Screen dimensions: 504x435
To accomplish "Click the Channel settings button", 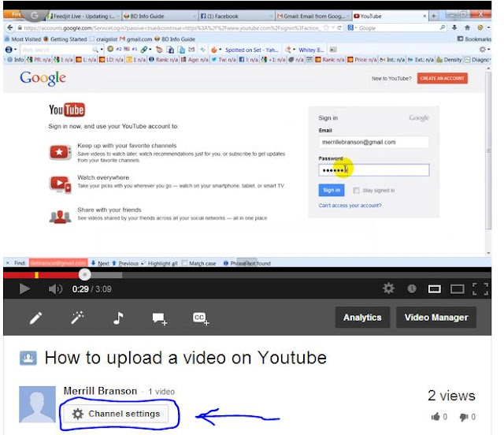I will (x=116, y=414).
